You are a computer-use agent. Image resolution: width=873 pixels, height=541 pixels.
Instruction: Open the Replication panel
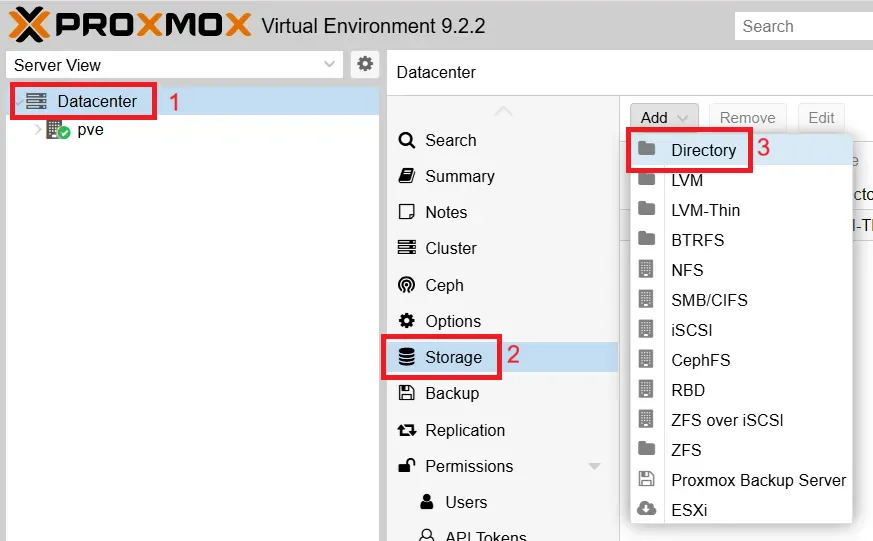(x=502, y=430)
